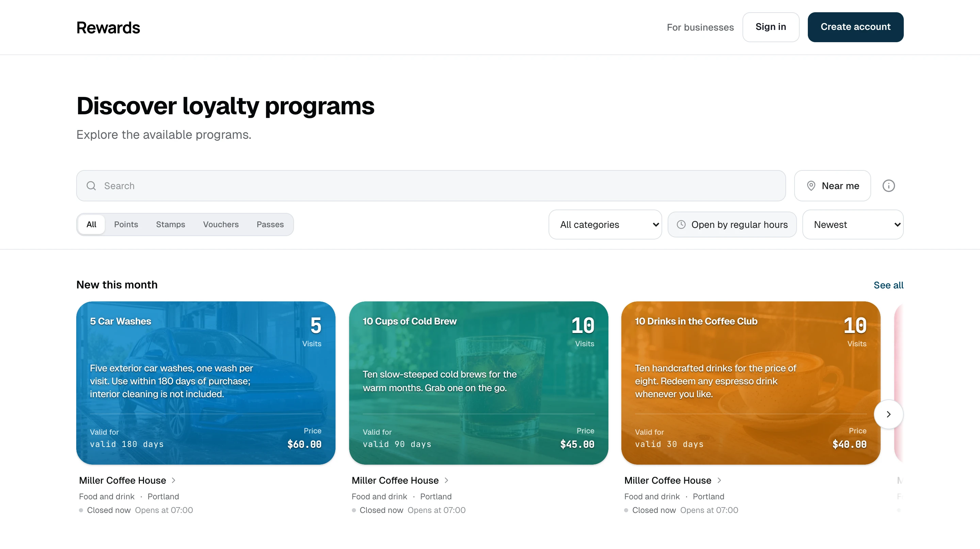Toggle the Open by regular hours filter

tap(732, 225)
